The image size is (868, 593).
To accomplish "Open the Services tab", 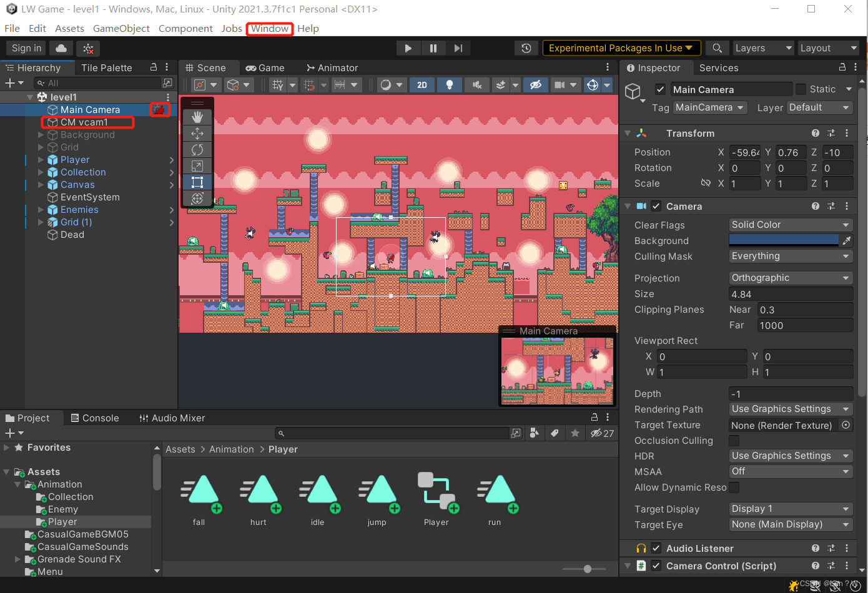I will 719,67.
